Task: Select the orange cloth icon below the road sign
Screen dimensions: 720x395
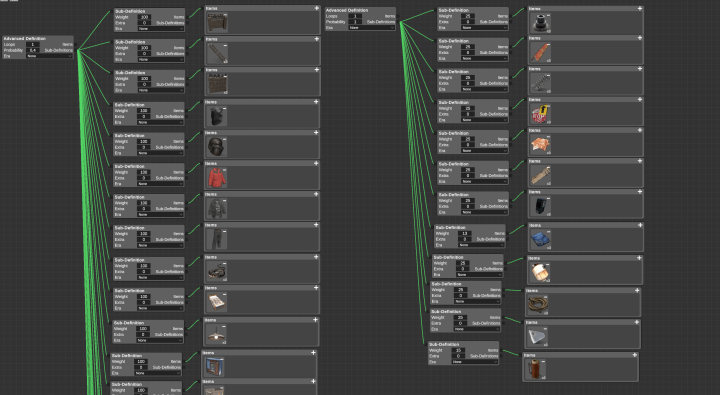Action: coord(540,145)
